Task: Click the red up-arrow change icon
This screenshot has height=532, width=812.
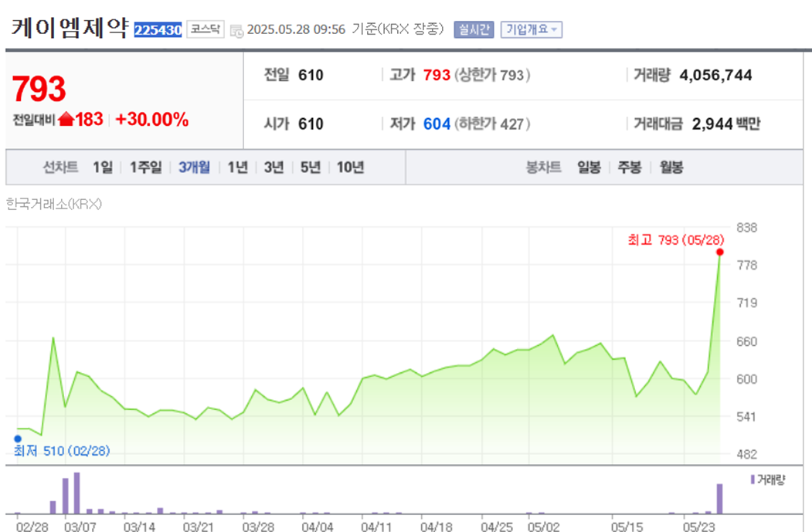Action: [x=66, y=120]
